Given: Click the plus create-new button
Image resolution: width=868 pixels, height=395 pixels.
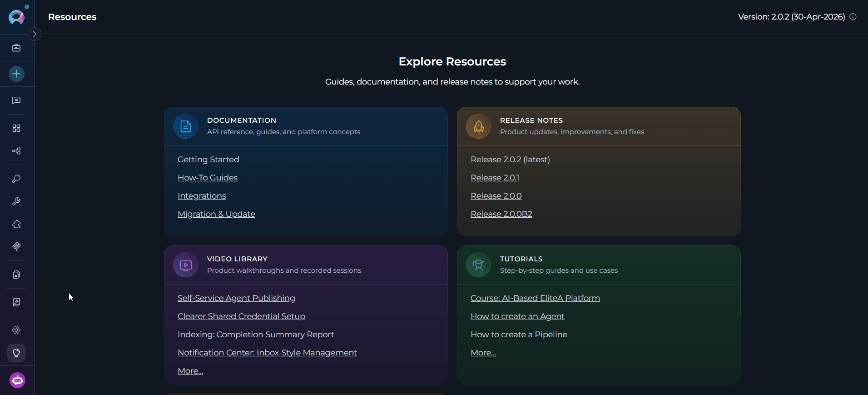Looking at the screenshot, I should pos(16,74).
